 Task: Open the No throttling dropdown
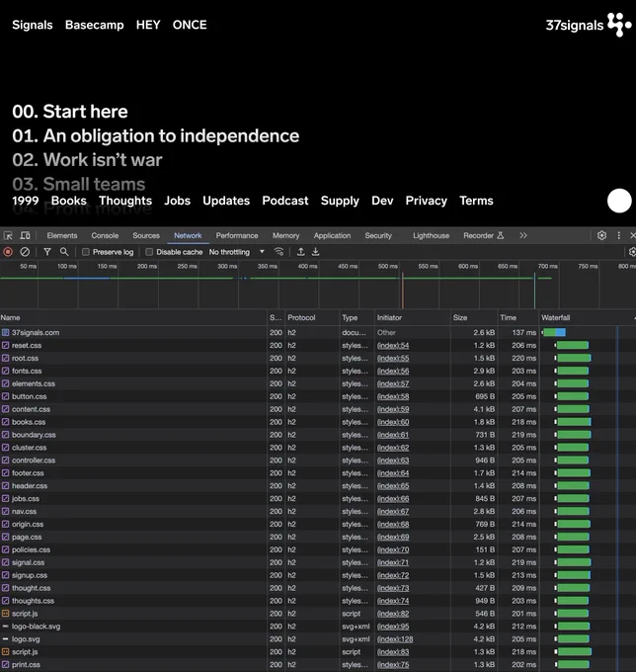click(236, 252)
